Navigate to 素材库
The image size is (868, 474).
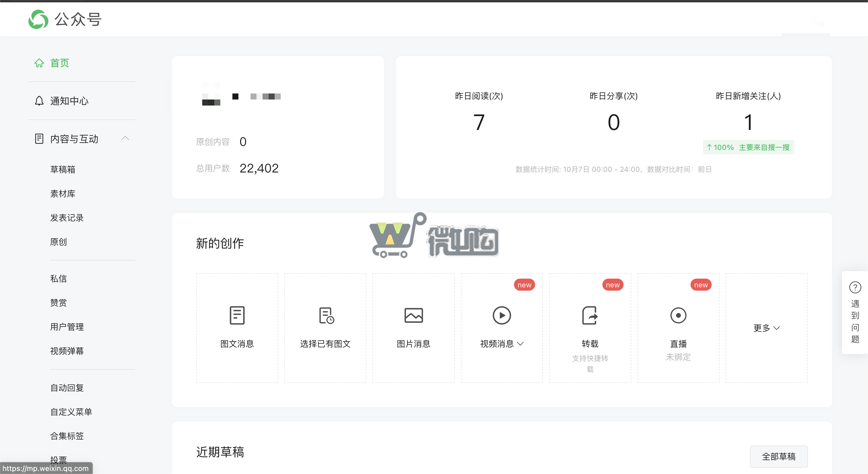click(63, 194)
